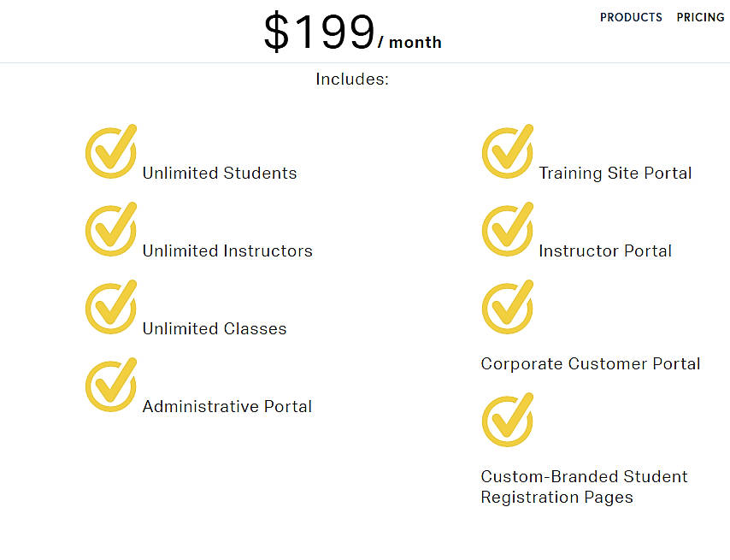The width and height of the screenshot is (730, 560).
Task: Click the checkmark icon beside Unlimited Classes
Action: click(x=111, y=307)
